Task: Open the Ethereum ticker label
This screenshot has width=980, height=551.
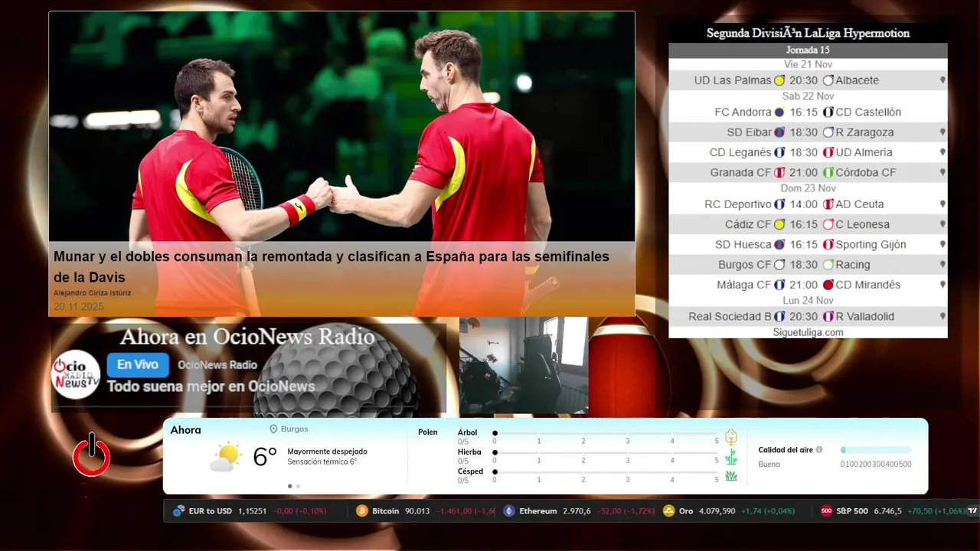Action: [538, 511]
